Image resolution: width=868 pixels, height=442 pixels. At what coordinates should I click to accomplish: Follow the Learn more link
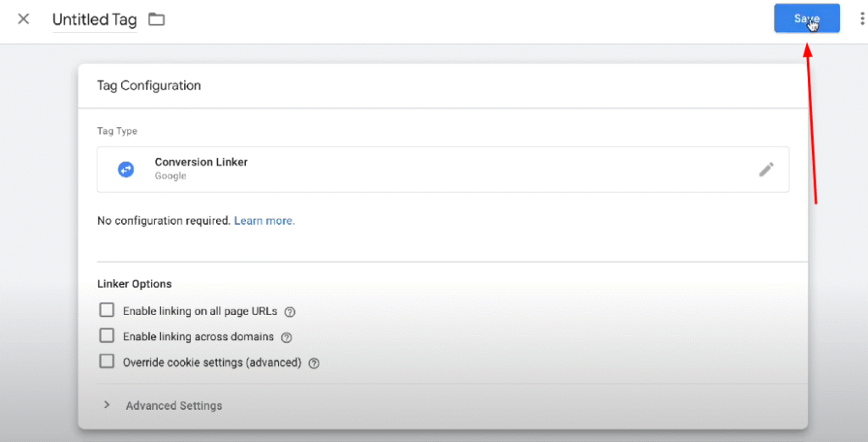(x=264, y=221)
